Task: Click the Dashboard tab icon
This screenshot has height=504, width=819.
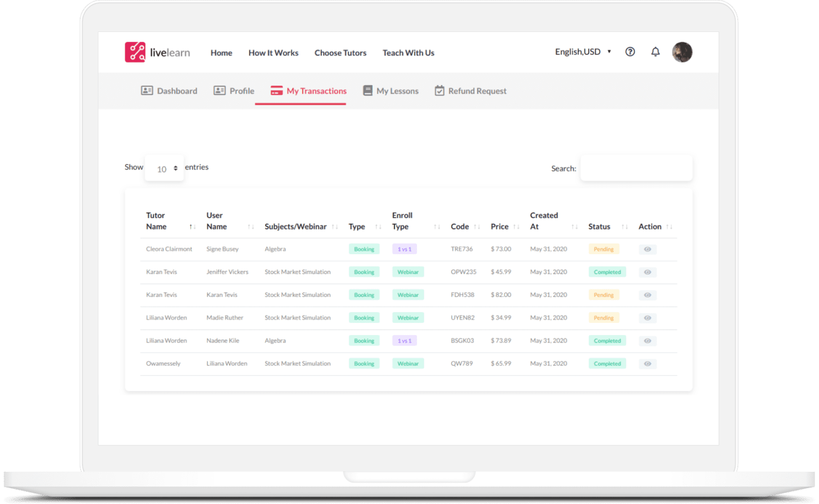Action: pos(146,91)
